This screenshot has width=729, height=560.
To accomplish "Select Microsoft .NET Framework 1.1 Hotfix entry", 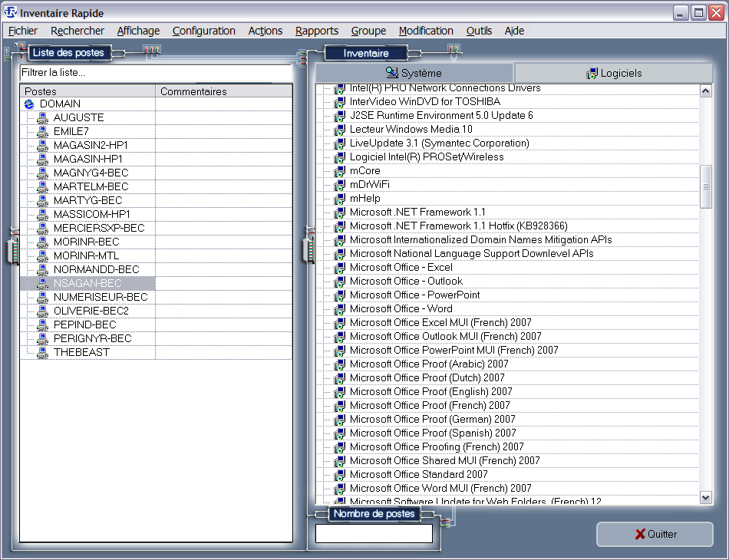I will 458,226.
